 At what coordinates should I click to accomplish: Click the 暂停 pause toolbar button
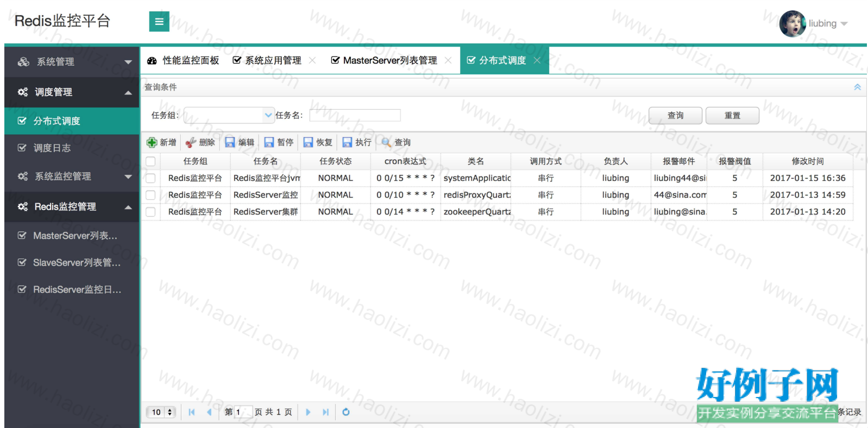click(279, 142)
